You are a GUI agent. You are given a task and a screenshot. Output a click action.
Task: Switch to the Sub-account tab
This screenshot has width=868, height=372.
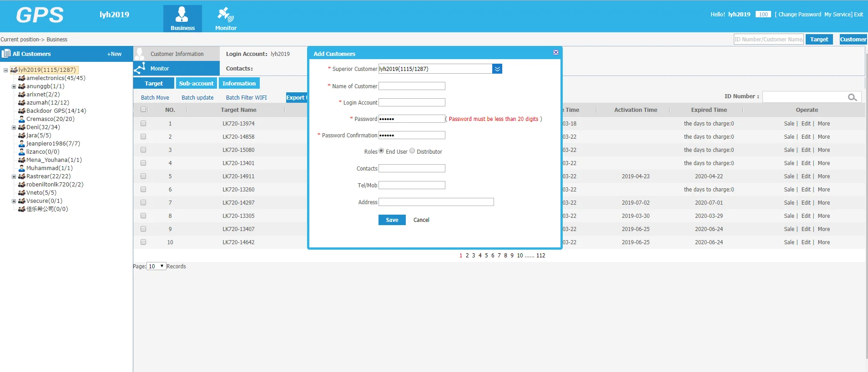pyautogui.click(x=196, y=83)
